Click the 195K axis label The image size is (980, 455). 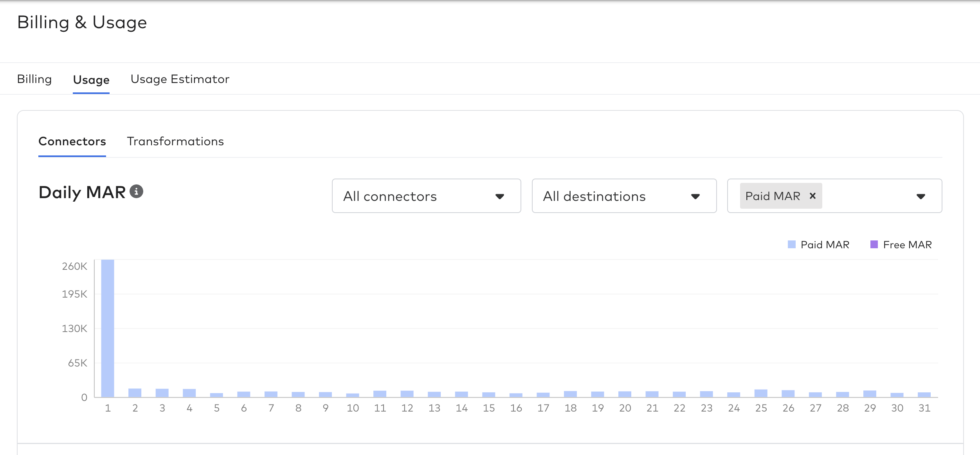(x=75, y=294)
